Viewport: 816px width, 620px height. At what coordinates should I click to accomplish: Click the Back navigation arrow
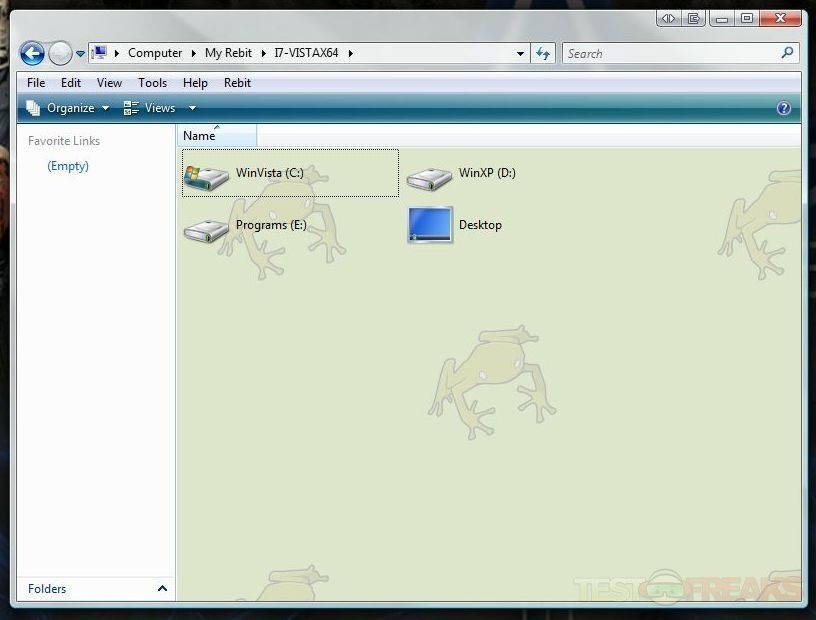click(x=32, y=54)
